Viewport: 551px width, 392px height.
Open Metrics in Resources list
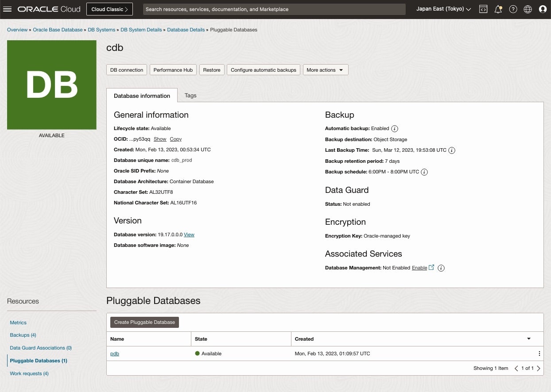(18, 323)
